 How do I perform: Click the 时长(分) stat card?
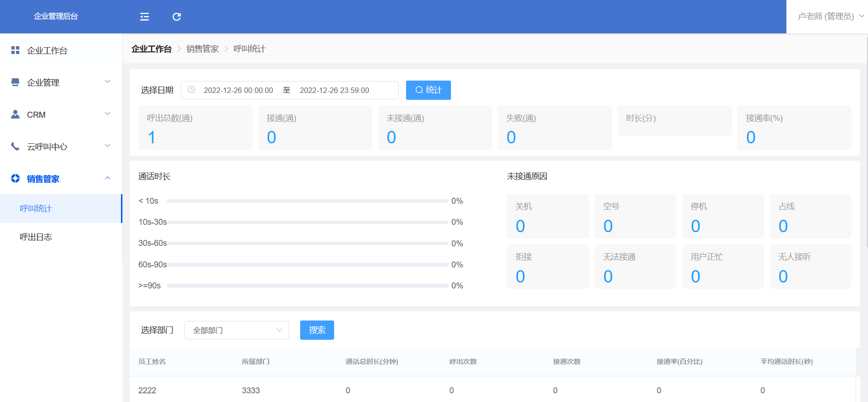point(675,121)
